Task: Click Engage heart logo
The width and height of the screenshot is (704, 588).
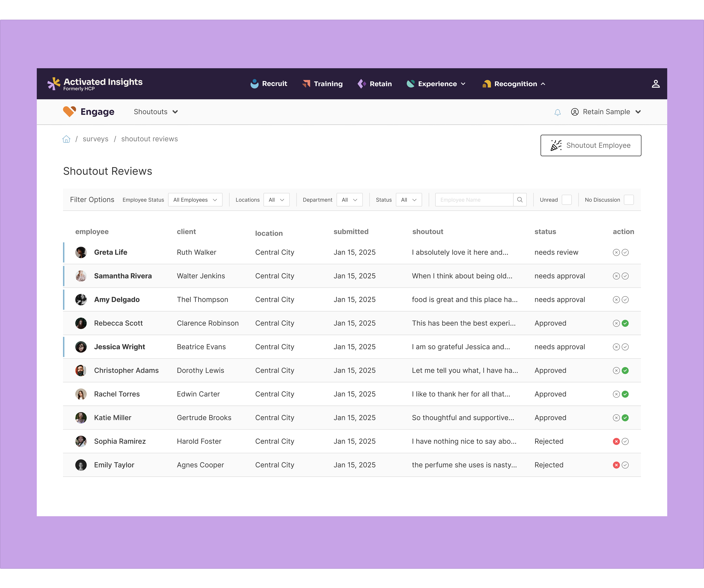Action: 70,112
